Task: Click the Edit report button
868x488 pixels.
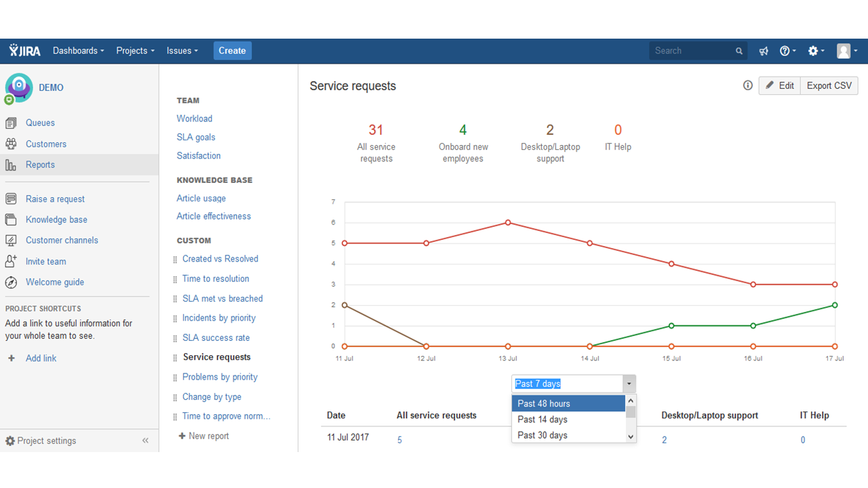Action: point(779,85)
